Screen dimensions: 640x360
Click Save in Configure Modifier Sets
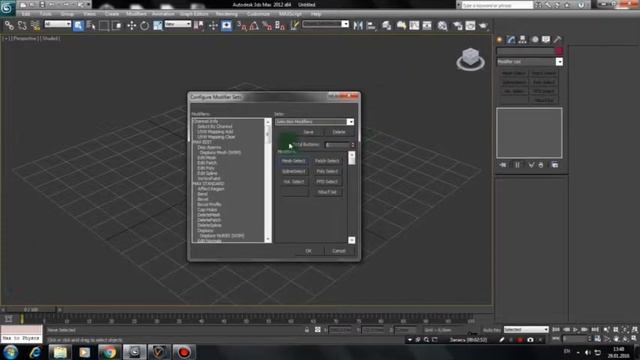[309, 132]
